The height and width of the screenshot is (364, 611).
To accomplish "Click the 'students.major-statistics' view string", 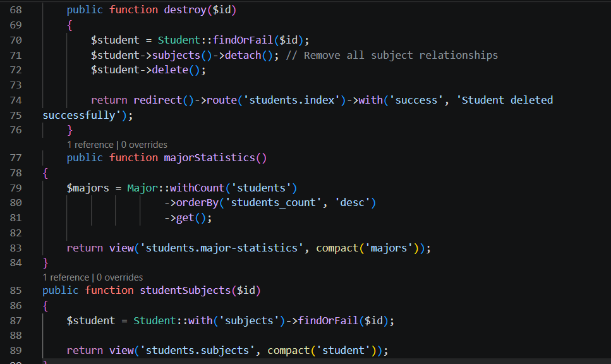I will 221,248.
